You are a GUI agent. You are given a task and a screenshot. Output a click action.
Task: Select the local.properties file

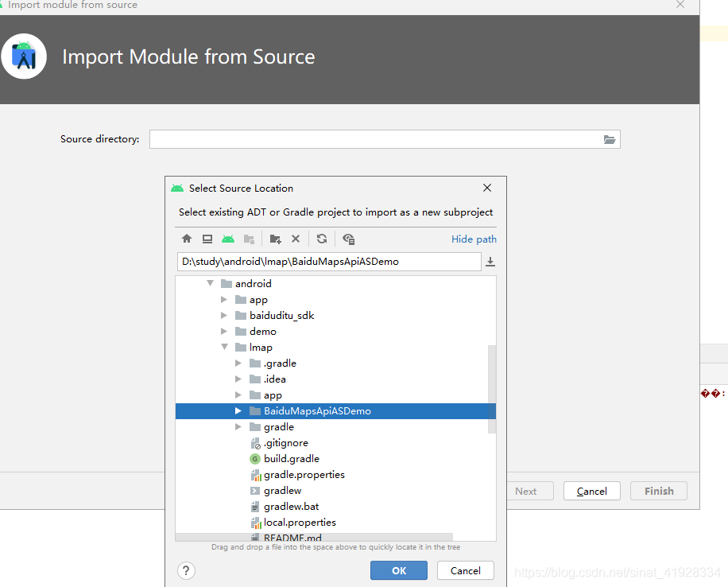[335, 523]
